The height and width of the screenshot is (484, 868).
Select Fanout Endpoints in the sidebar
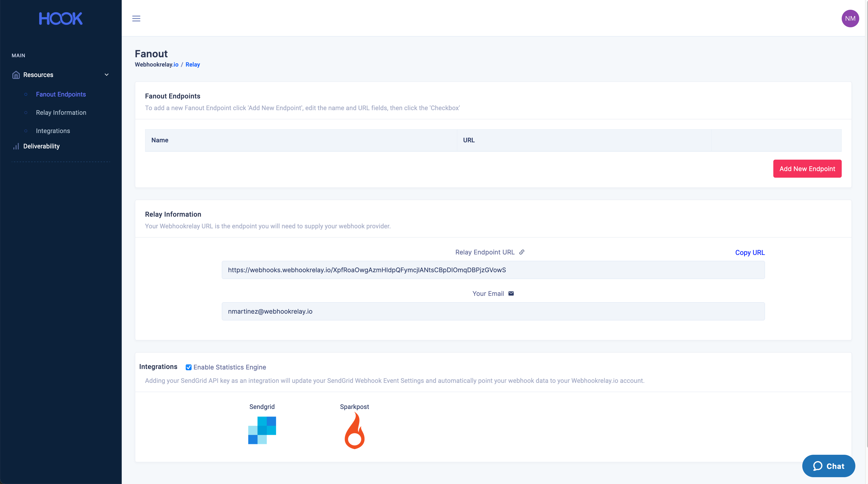[61, 95]
